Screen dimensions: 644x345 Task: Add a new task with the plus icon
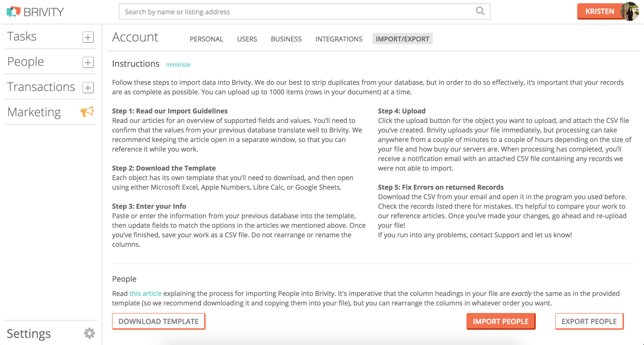88,37
